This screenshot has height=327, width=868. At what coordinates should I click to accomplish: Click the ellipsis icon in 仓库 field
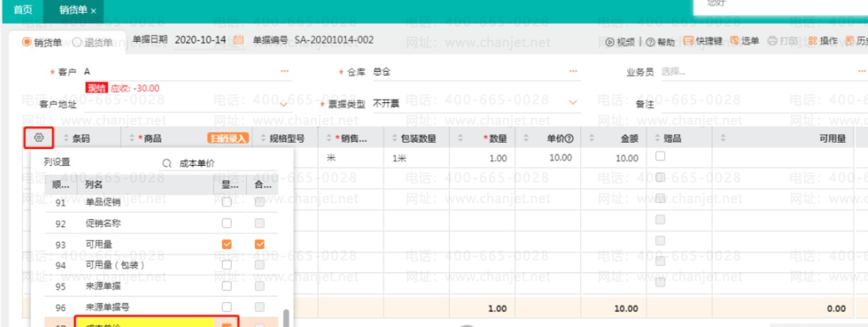pyautogui.click(x=573, y=72)
